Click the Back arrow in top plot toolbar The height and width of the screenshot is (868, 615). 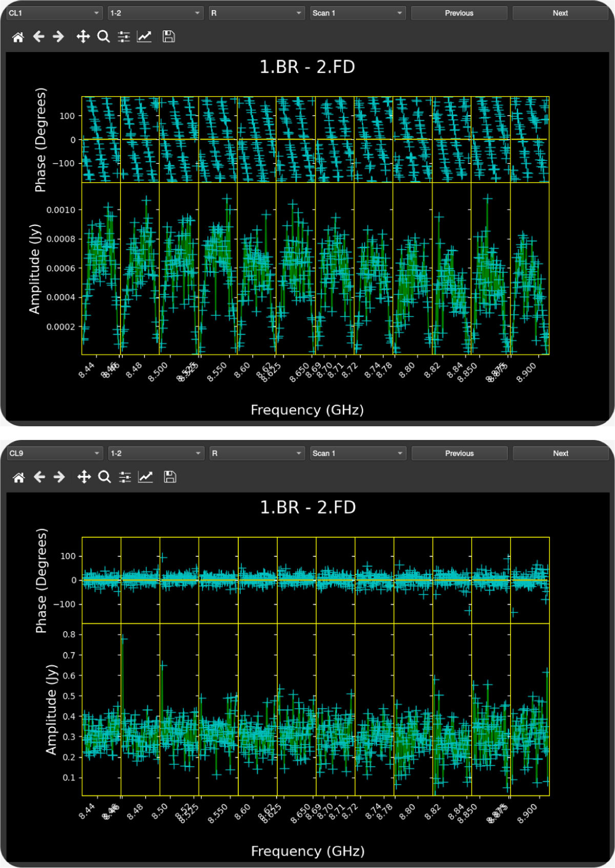[x=38, y=37]
